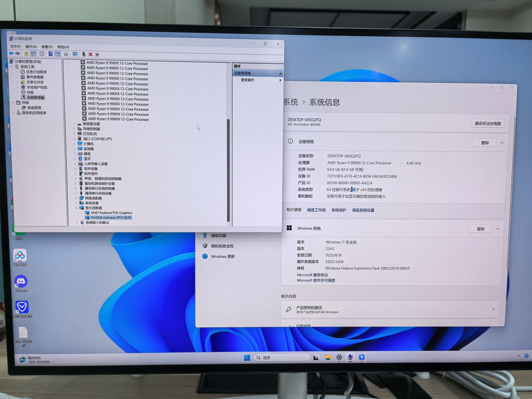Collapse the 设备规格 section chevron
Viewport: 532px width, 399px height.
point(502,143)
